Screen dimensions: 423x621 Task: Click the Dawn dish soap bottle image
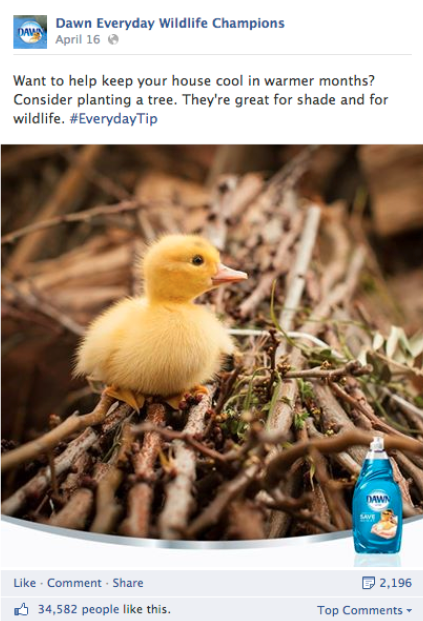377,495
